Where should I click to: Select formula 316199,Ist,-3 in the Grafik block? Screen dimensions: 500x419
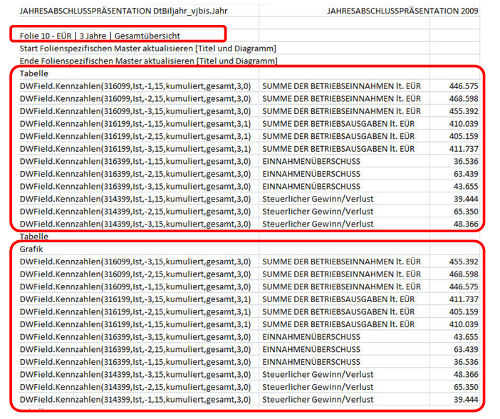pyautogui.click(x=135, y=299)
